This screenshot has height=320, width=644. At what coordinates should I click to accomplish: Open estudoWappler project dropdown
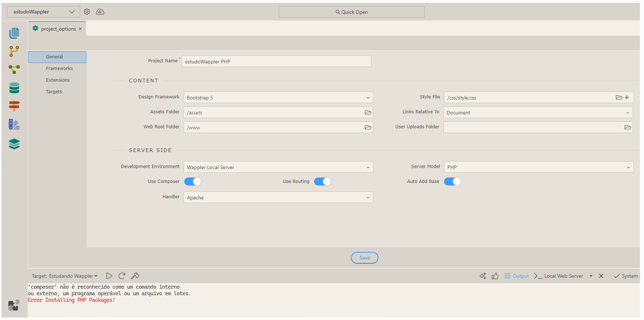[x=44, y=12]
